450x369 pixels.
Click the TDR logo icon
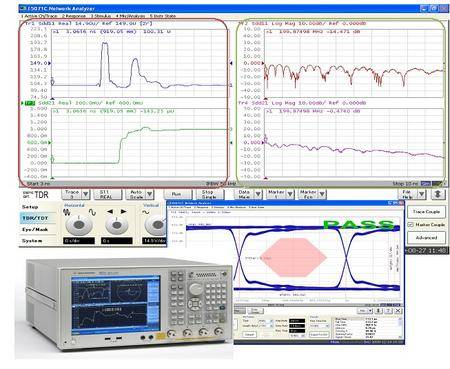(36, 195)
